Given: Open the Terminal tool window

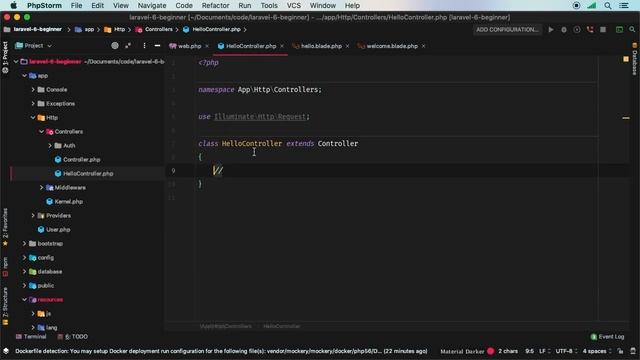Looking at the screenshot, I should [x=31, y=337].
